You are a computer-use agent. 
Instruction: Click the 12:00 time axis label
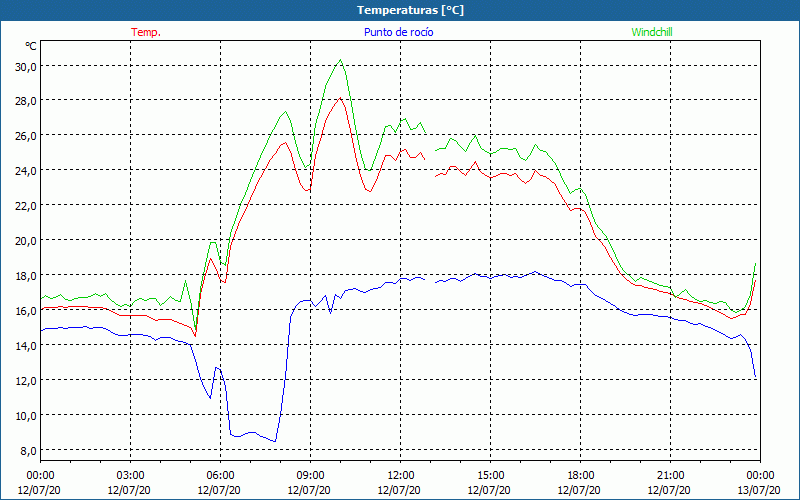[x=401, y=476]
